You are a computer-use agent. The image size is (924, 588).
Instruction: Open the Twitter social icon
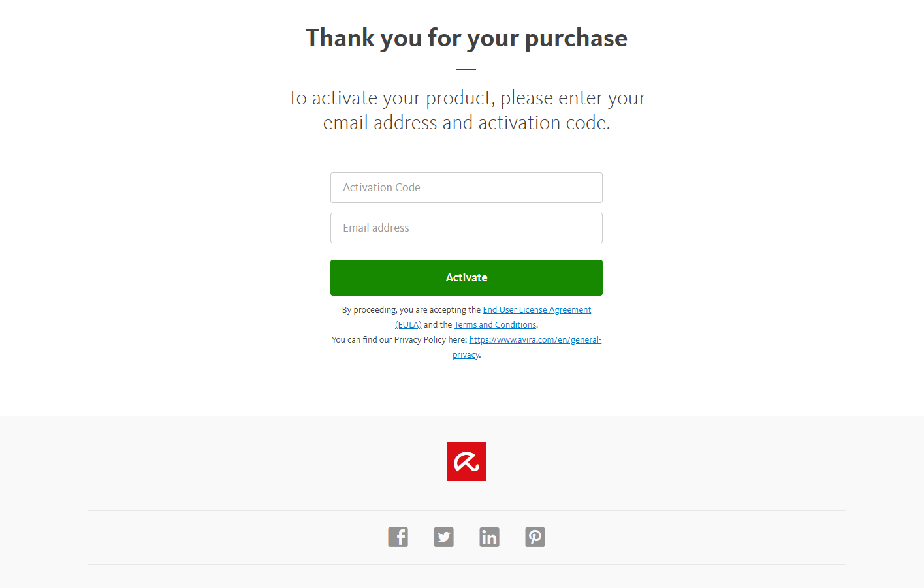pos(443,537)
